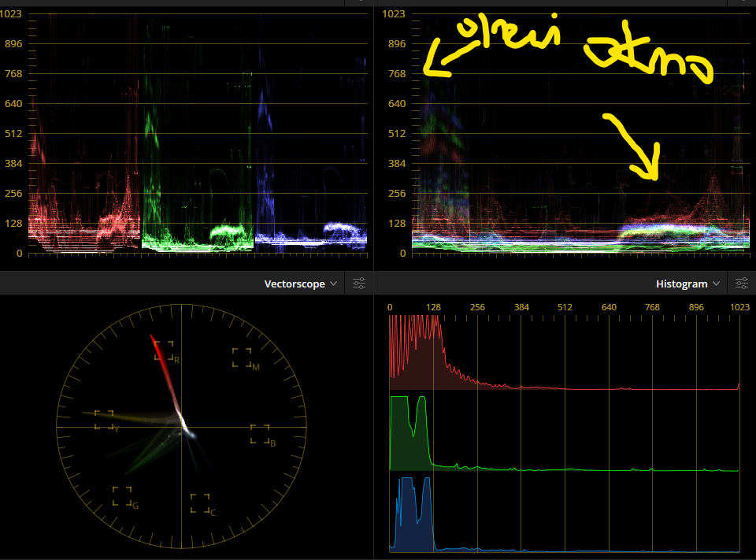756x560 pixels.
Task: Click "640" on the left parade scope scale
Action: 13,103
